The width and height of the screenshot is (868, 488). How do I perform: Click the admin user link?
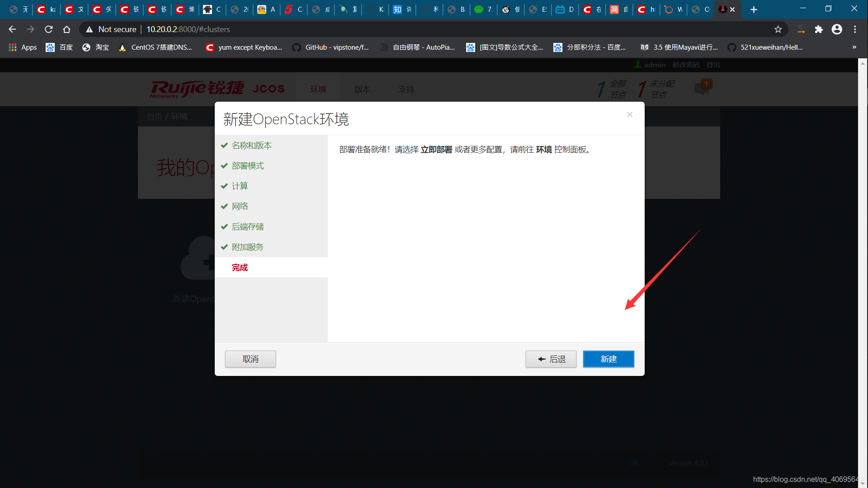650,65
